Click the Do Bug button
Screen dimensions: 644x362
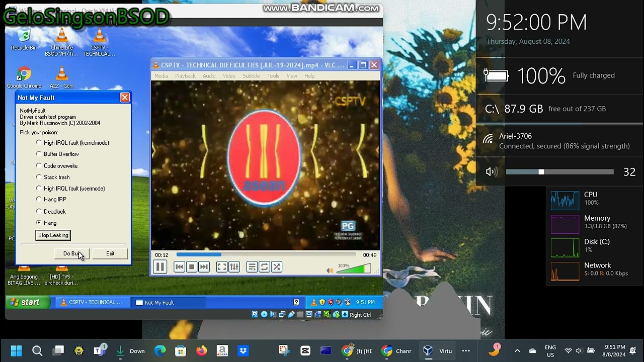click(72, 253)
